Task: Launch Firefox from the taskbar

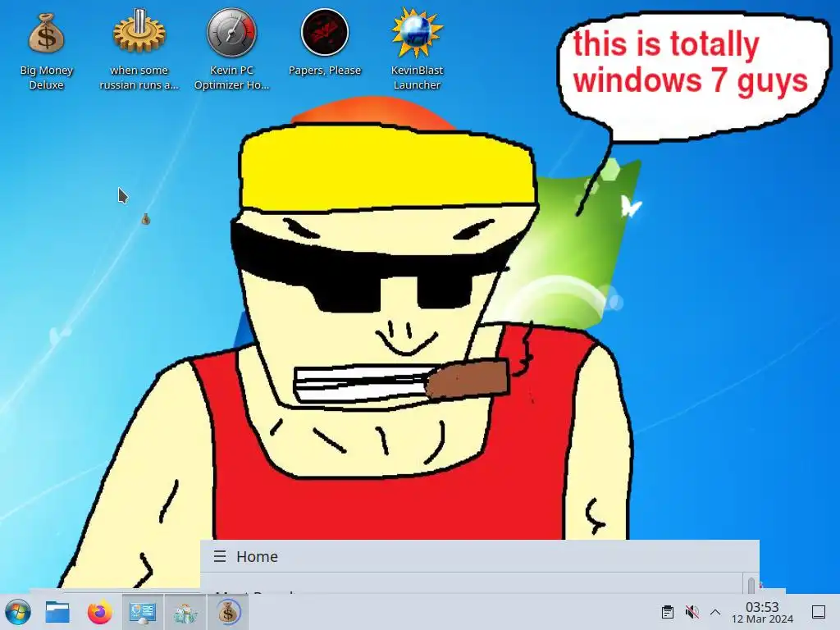Action: [99, 612]
